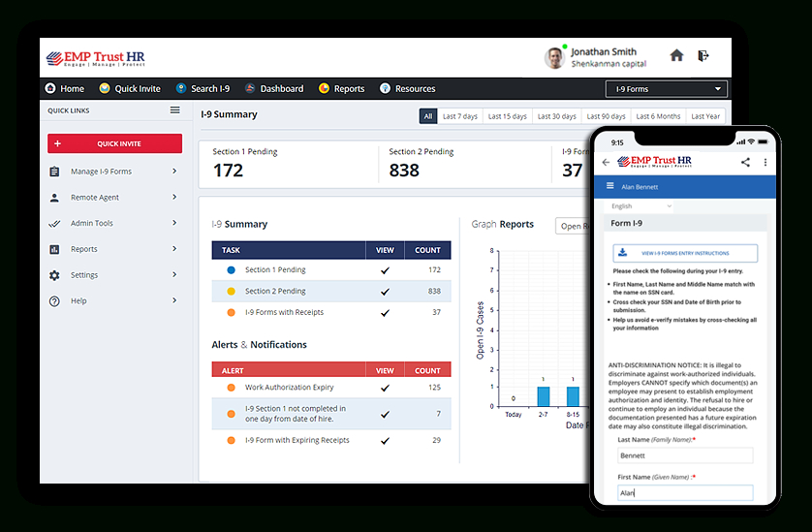The width and height of the screenshot is (812, 532).
Task: Open Quick Invite in the navigation bar
Action: (130, 88)
